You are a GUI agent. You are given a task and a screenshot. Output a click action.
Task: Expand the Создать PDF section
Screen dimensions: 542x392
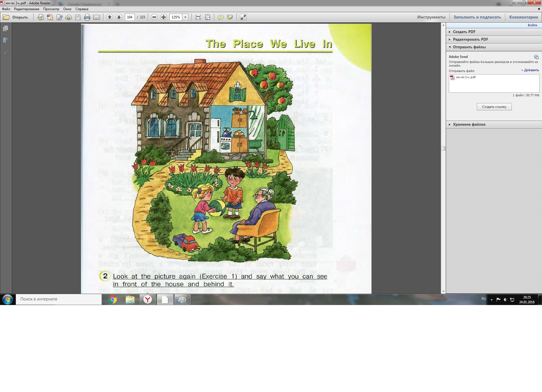coord(464,32)
